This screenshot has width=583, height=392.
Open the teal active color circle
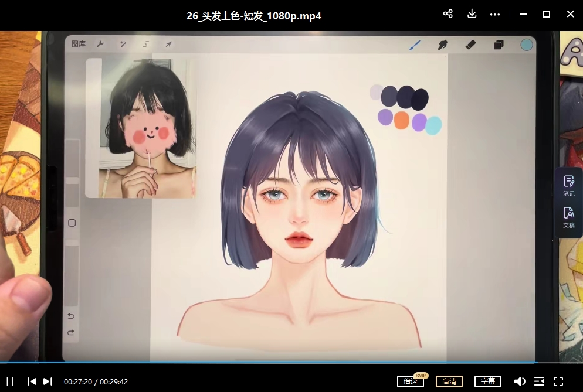(526, 45)
